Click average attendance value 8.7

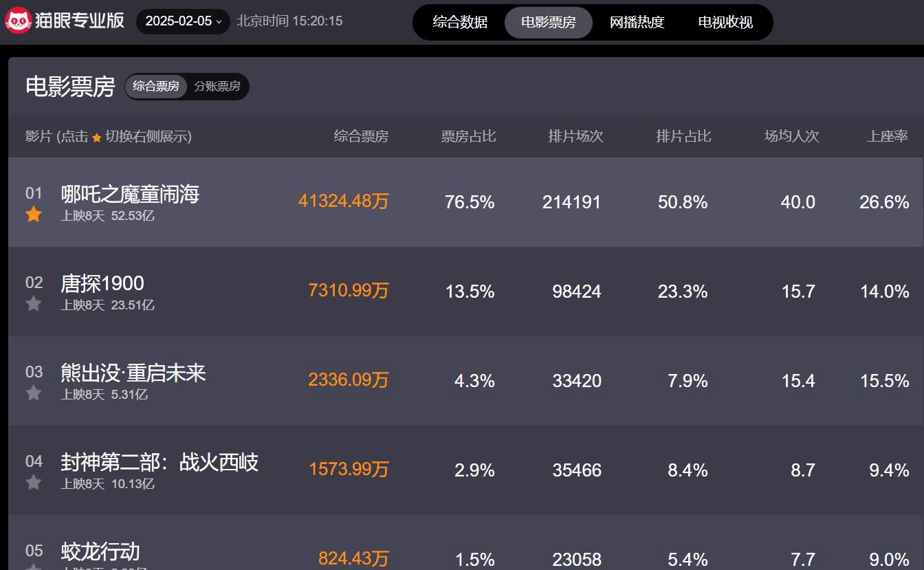[x=803, y=470]
